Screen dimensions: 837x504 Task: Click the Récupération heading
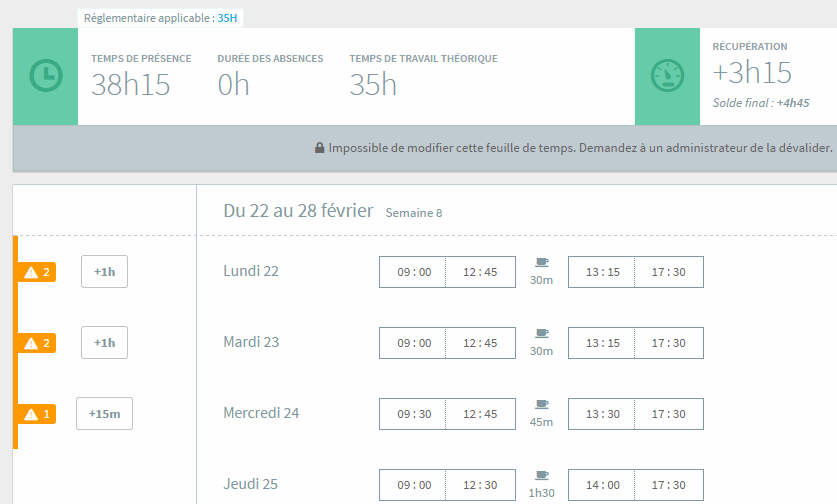(750, 47)
